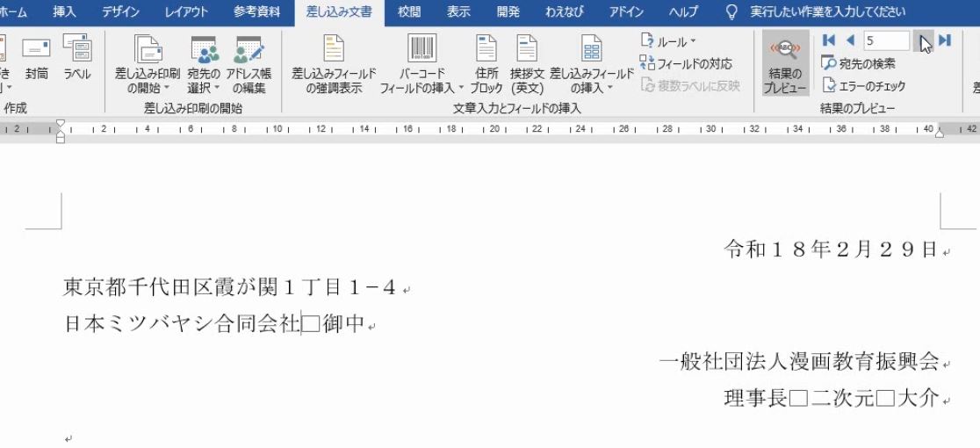Image resolution: width=980 pixels, height=448 pixels.
Task: Open バーコードフィールドの挿入 dropdown
Action: pyautogui.click(x=422, y=65)
